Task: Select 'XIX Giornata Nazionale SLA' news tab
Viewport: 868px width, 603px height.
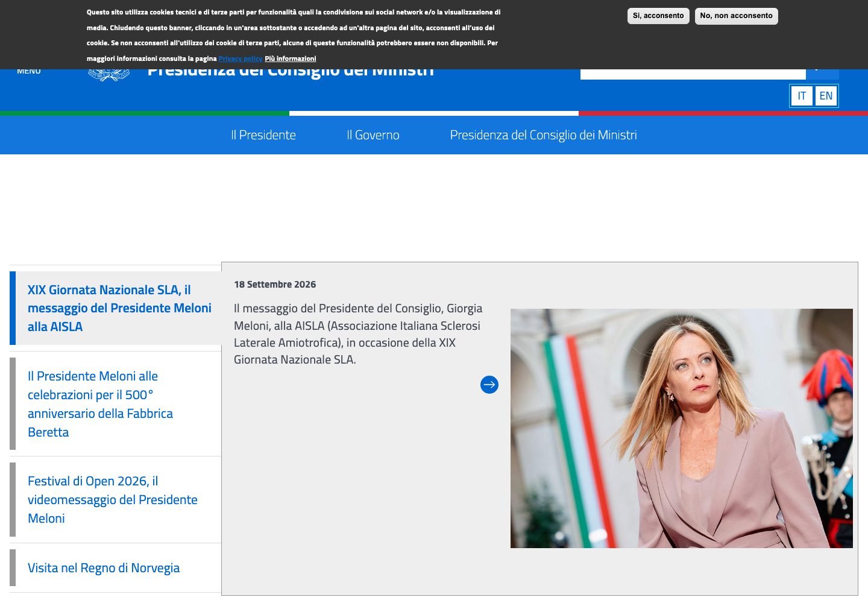Action: coord(116,308)
